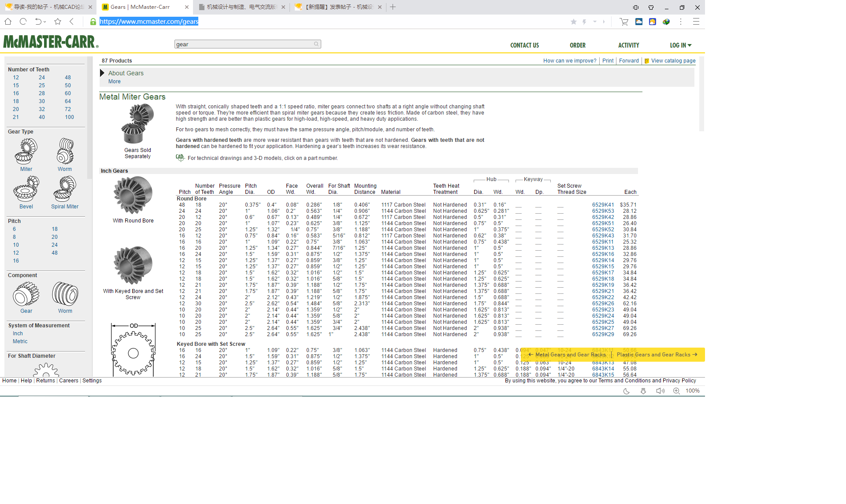Filter by 12 teeth
The height and width of the screenshot is (504, 846).
[16, 78]
